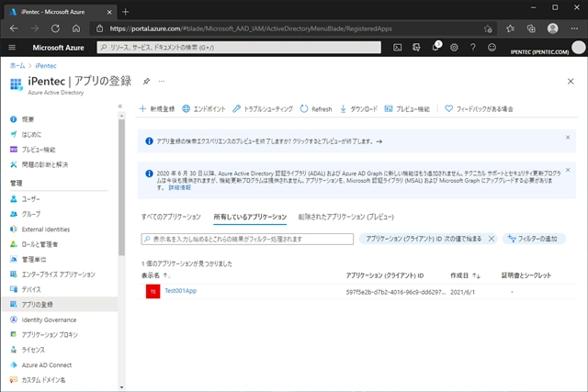Click browser home button
588x392 pixels.
coord(76,28)
